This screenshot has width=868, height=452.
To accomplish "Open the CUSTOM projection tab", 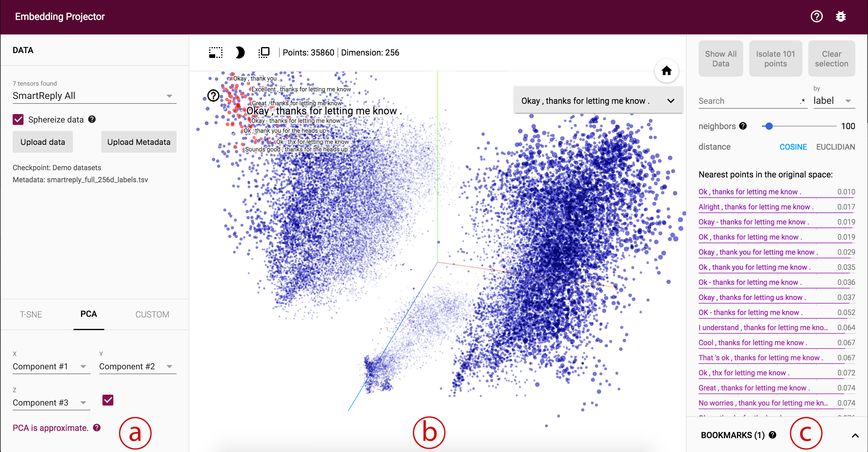I will [152, 314].
